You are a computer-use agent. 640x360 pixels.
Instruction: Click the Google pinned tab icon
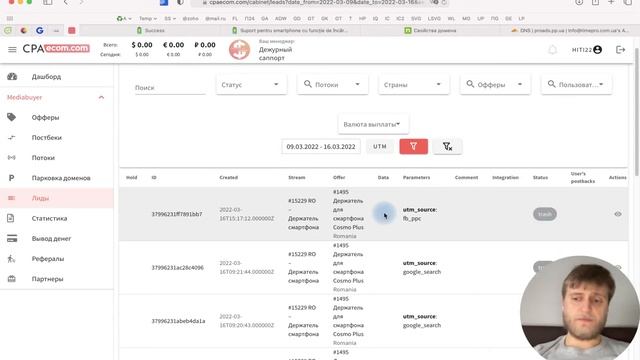(x=40, y=31)
